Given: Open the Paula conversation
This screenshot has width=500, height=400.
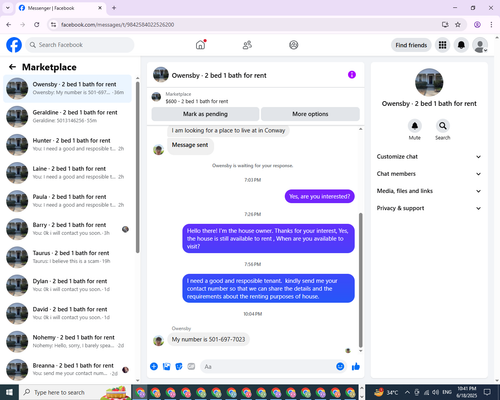Looking at the screenshot, I should pos(67,201).
